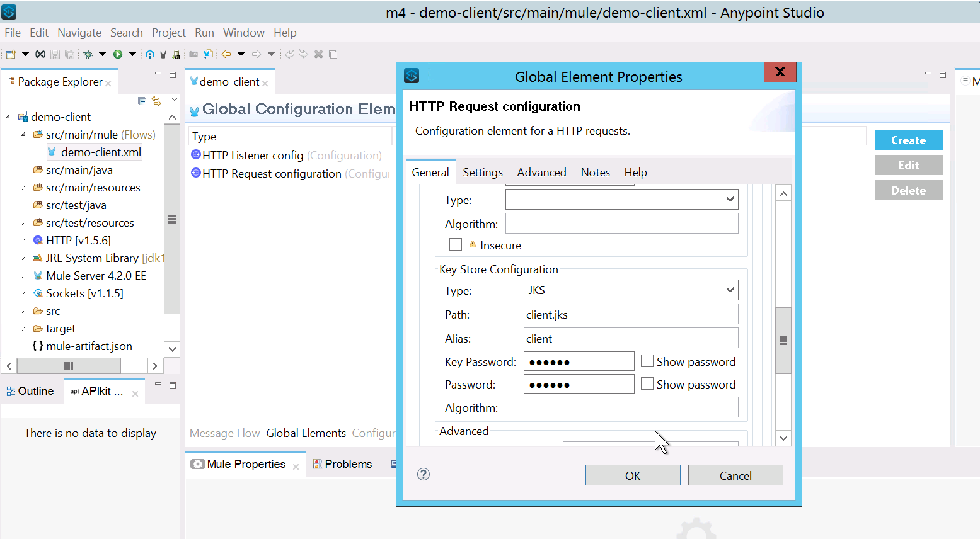Click the New project toolbar icon

(11, 54)
